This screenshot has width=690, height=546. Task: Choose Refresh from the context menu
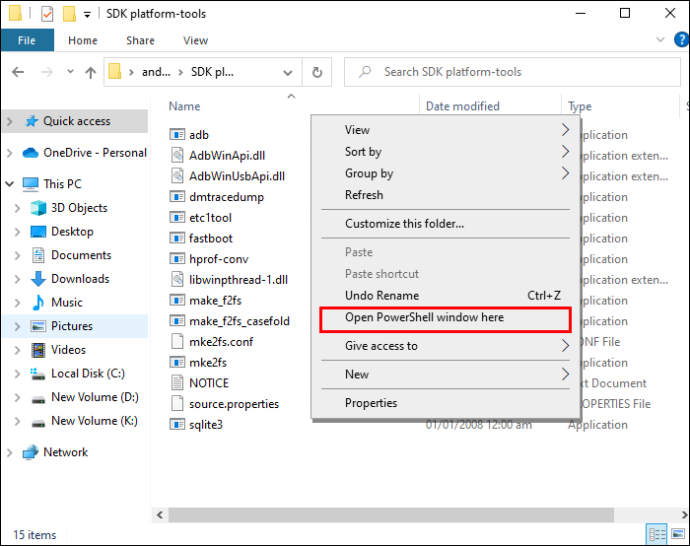[445, 194]
